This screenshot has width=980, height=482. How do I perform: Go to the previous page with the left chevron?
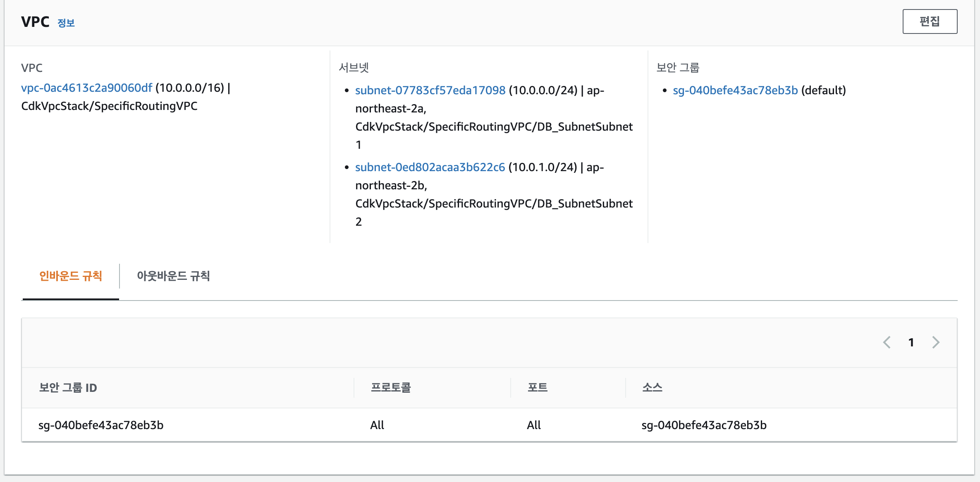[887, 342]
